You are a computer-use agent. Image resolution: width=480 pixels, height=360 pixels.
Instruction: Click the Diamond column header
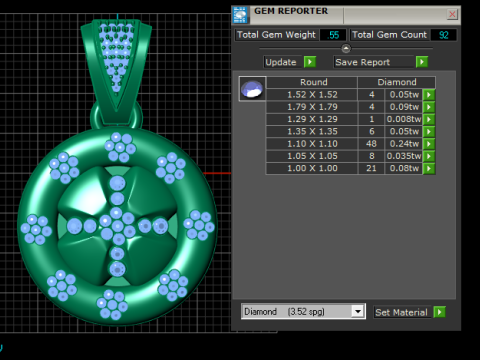[397, 82]
